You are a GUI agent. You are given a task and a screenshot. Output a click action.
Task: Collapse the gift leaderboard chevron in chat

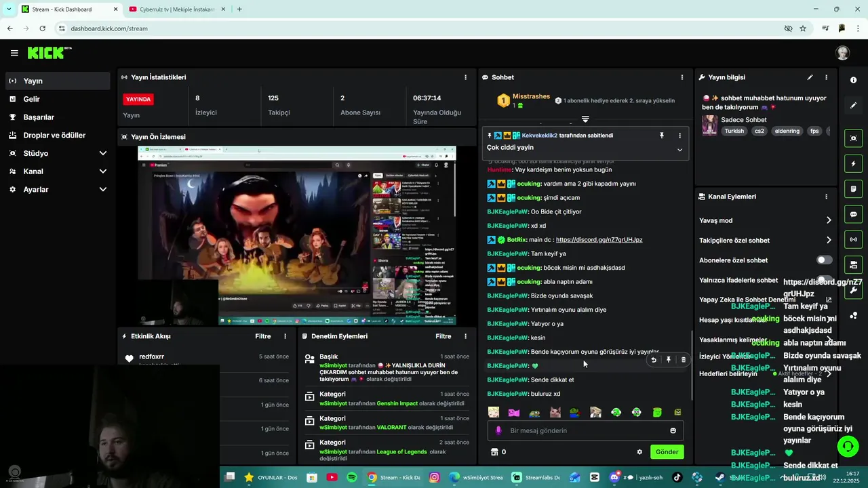[585, 119]
